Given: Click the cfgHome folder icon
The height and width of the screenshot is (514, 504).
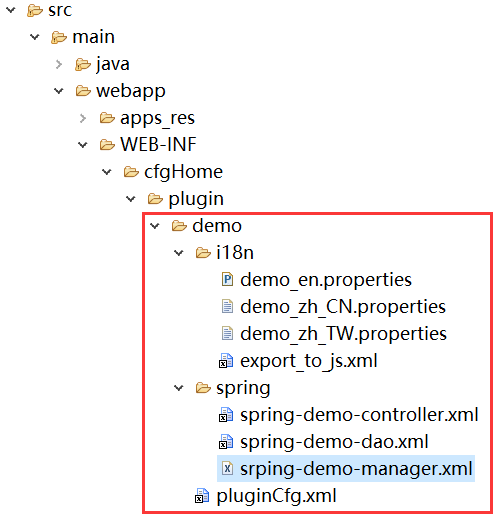Looking at the screenshot, I should click(131, 172).
